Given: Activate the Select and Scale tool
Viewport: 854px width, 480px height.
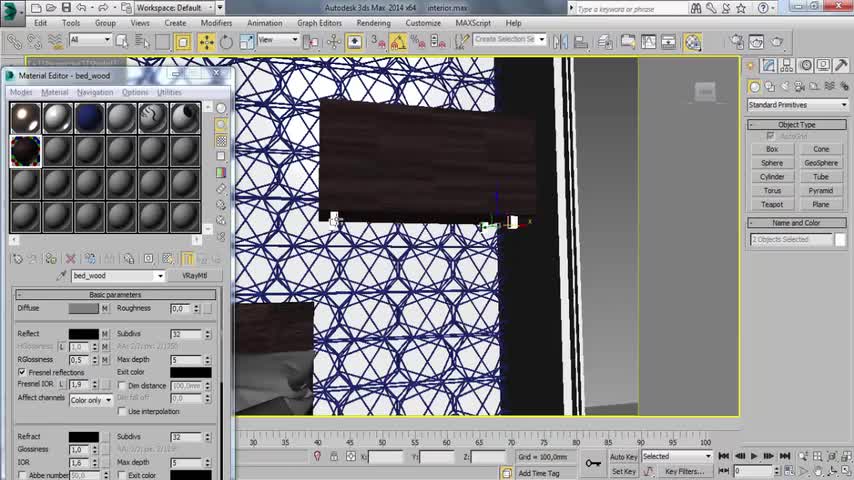Looking at the screenshot, I should click(x=246, y=42).
